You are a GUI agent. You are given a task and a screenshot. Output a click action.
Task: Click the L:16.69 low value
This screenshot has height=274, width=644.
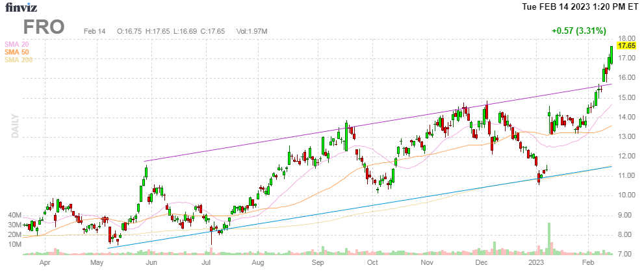coord(187,31)
